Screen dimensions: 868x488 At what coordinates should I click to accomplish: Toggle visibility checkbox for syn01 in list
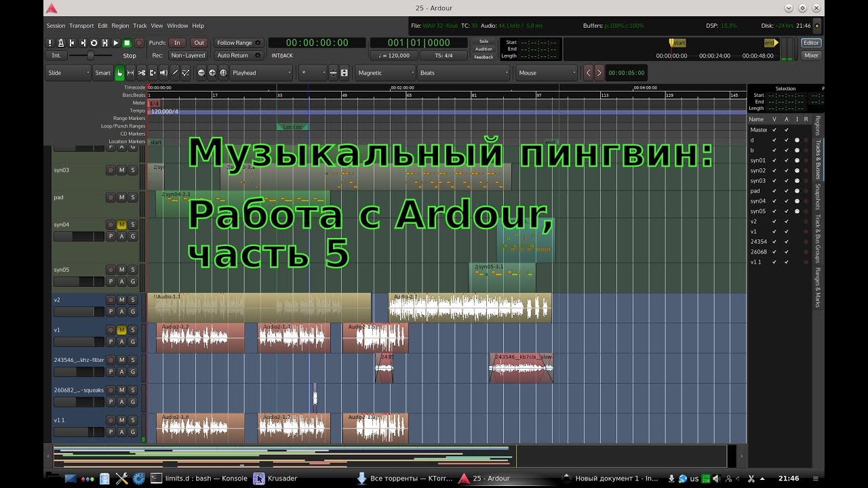[775, 161]
